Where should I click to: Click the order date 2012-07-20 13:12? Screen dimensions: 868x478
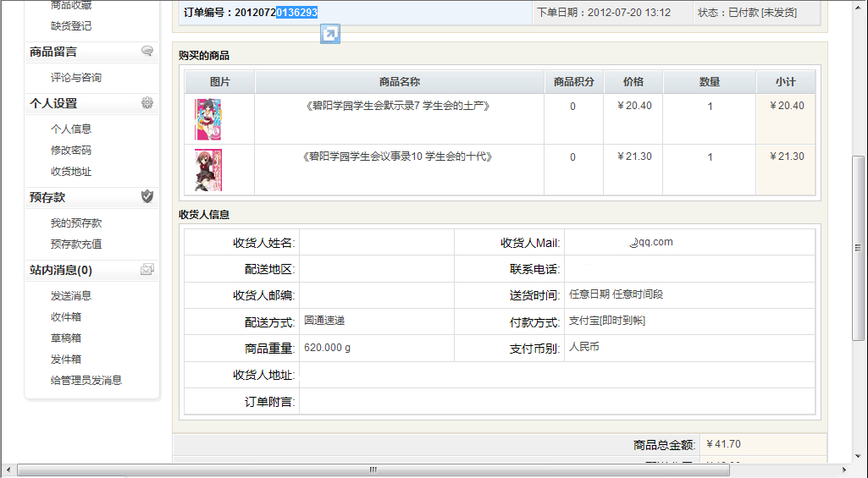(x=629, y=12)
